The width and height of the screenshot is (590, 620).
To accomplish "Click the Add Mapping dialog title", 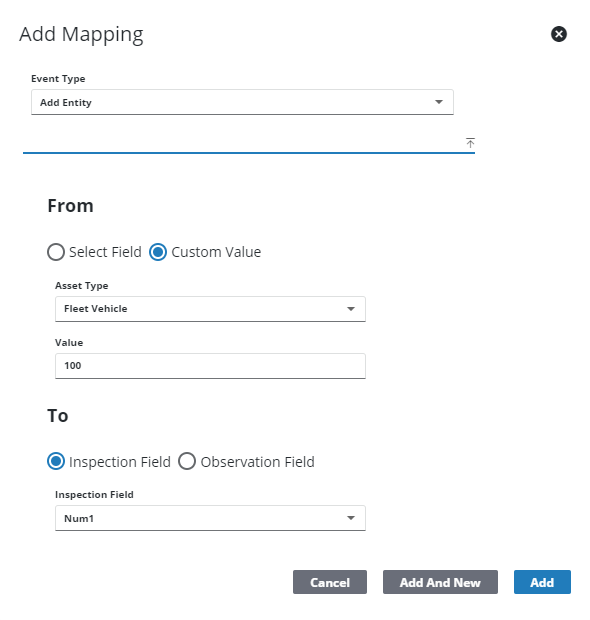I will (x=81, y=34).
